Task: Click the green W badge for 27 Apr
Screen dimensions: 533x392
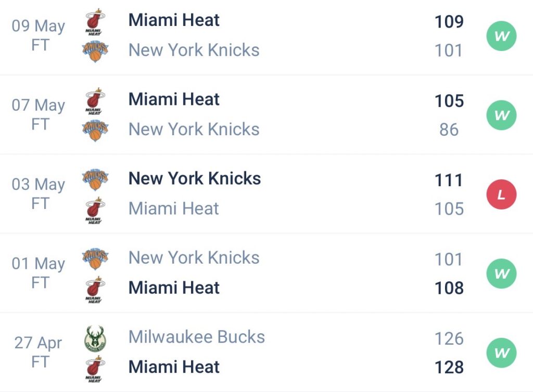Action: pos(501,353)
